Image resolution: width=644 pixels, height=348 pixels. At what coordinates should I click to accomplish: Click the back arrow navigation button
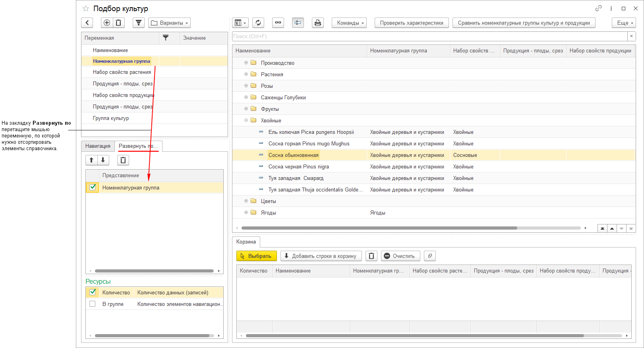coord(87,23)
